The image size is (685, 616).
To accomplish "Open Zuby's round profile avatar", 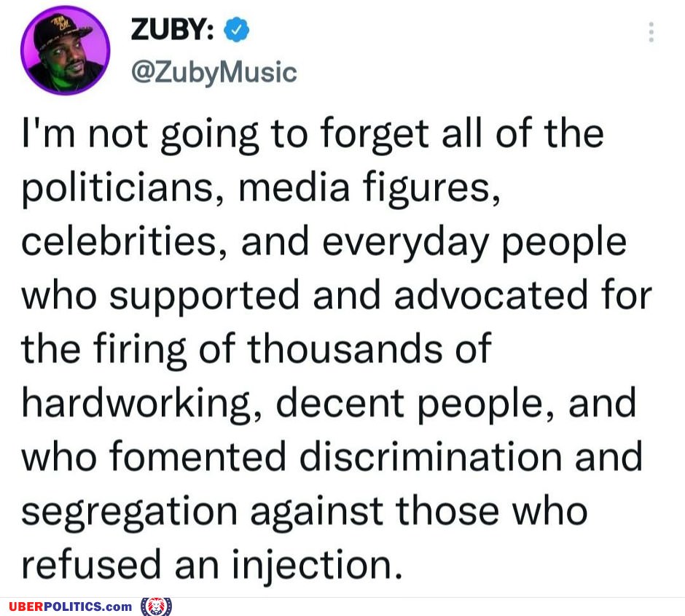I will (x=65, y=50).
